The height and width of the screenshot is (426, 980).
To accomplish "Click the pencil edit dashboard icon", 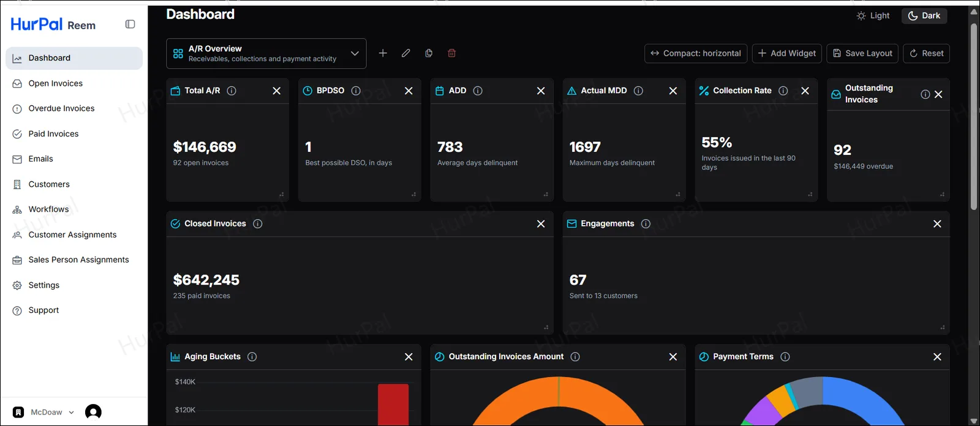I will [x=405, y=53].
